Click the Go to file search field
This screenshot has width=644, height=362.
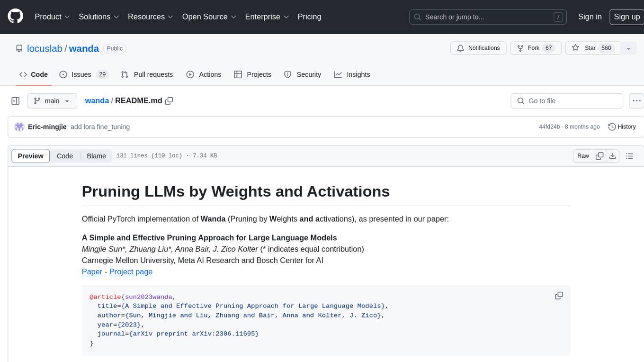pyautogui.click(x=566, y=101)
